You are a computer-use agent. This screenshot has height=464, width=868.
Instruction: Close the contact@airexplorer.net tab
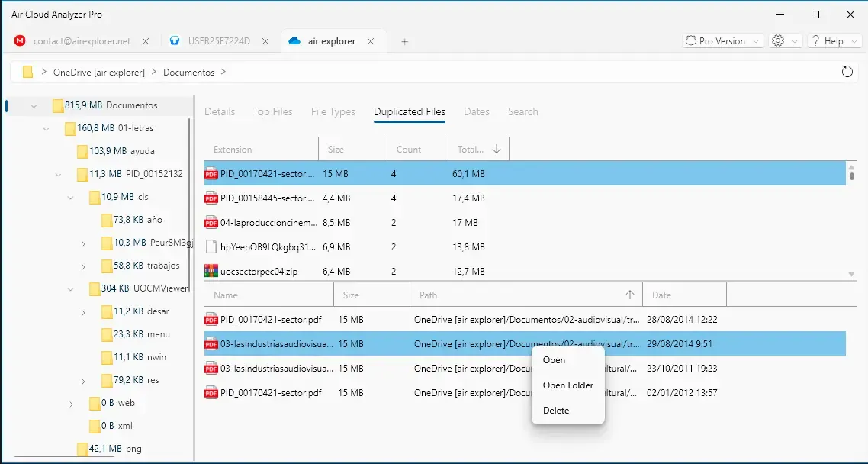tap(146, 41)
